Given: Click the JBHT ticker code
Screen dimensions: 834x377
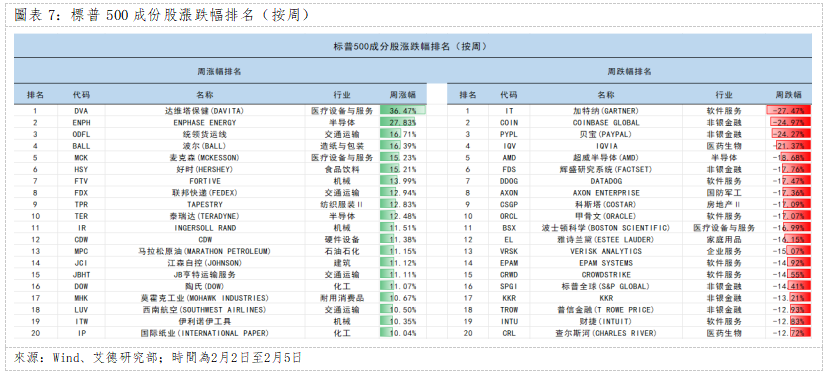Looking at the screenshot, I should pyautogui.click(x=81, y=275).
